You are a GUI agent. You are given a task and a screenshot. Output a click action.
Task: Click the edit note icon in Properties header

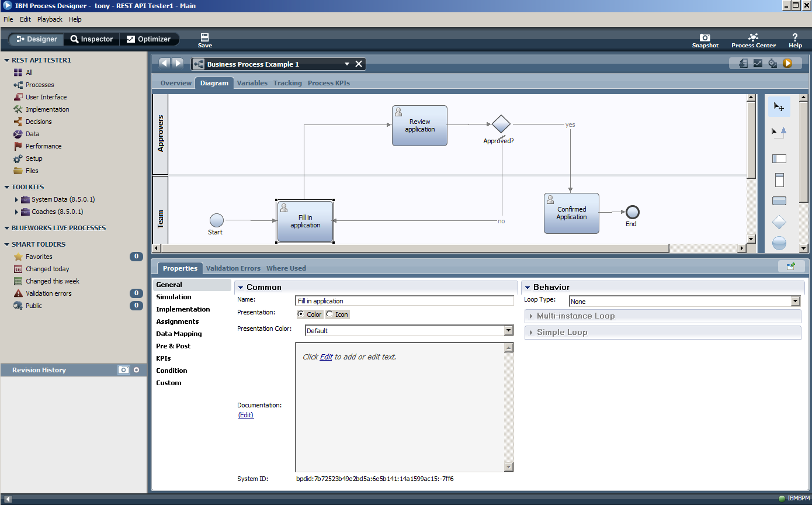point(791,266)
